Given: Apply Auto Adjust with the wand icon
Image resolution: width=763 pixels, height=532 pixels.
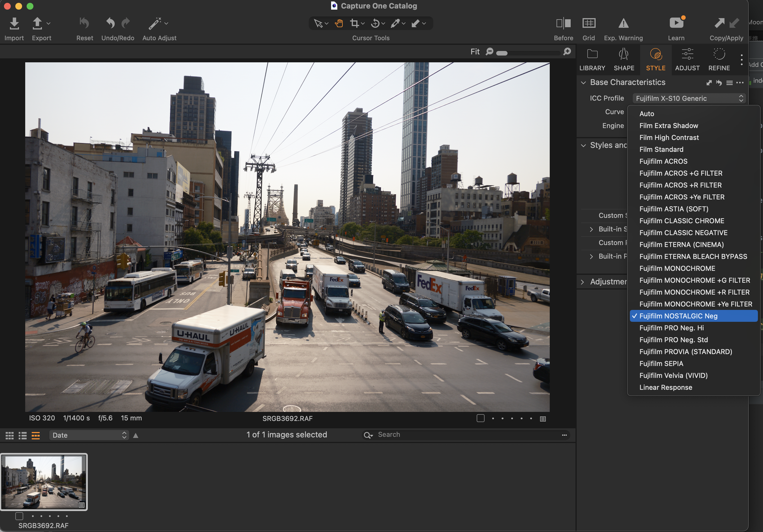Looking at the screenshot, I should pos(155,23).
